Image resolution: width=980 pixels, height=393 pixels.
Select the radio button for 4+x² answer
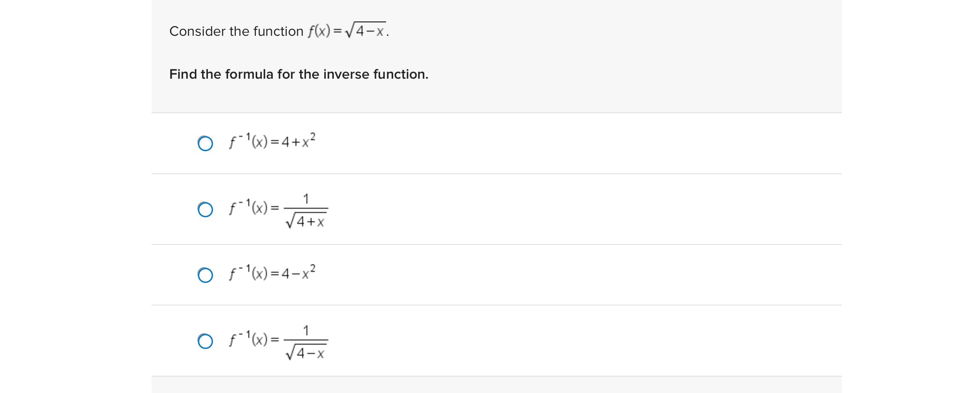[205, 143]
